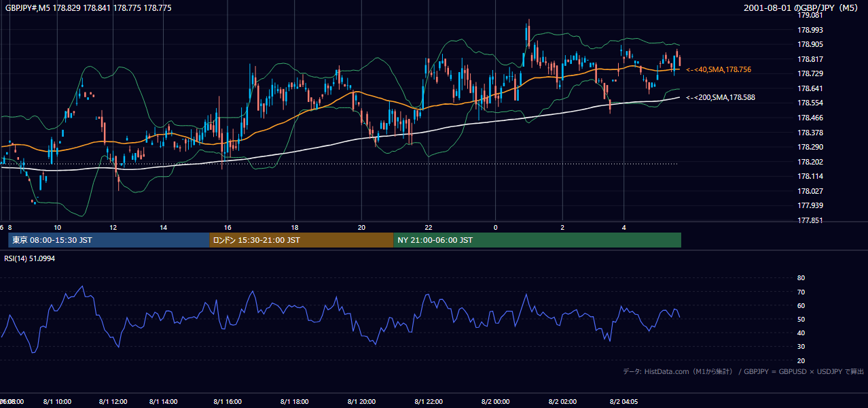
Task: Click RSI scale value 70
Action: point(801,292)
